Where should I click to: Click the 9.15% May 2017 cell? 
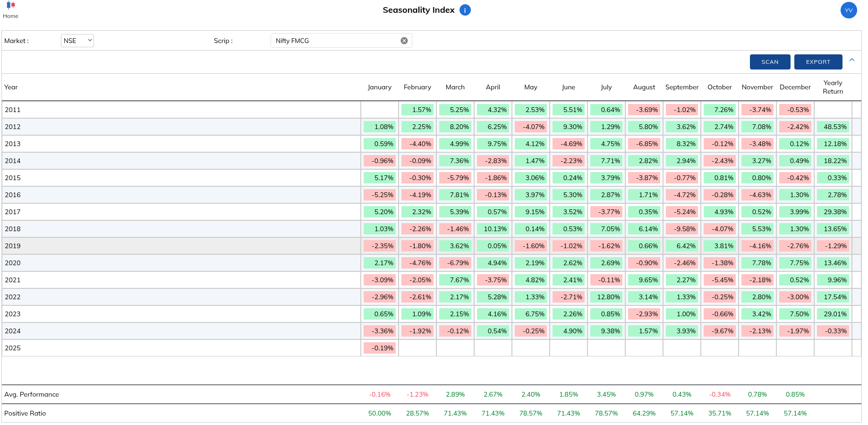tap(531, 212)
